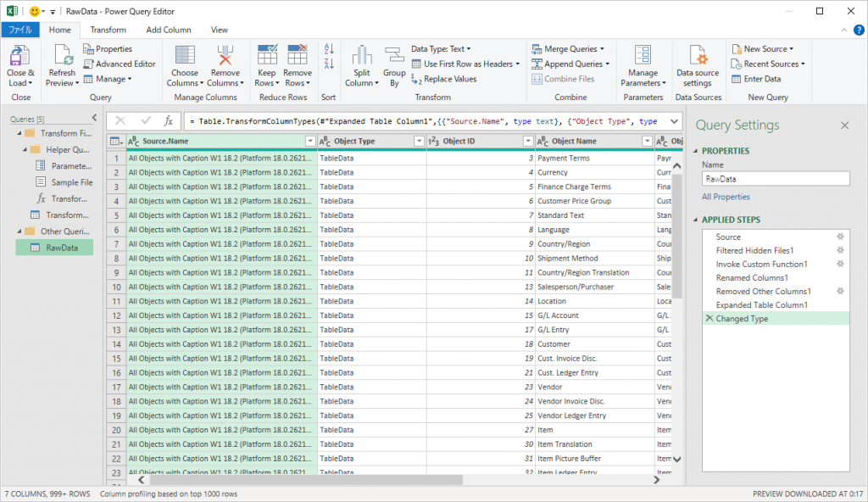Screen dimensions: 868x502
Task: Click Use First Row as Headers
Action: [x=466, y=64]
